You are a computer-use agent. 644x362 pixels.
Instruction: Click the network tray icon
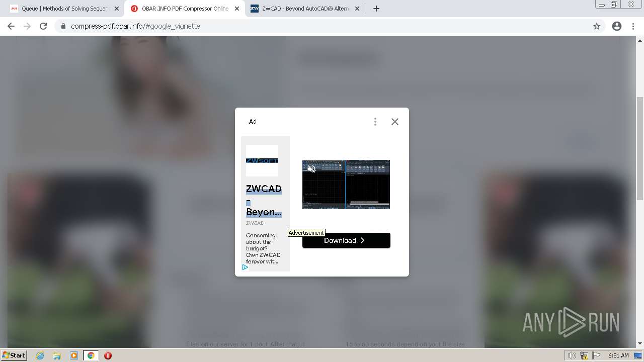click(584, 355)
